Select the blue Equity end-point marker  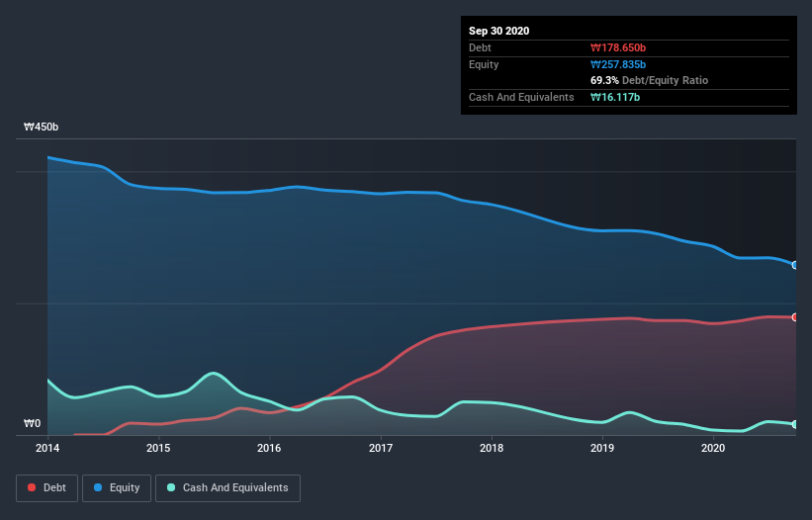(795, 265)
